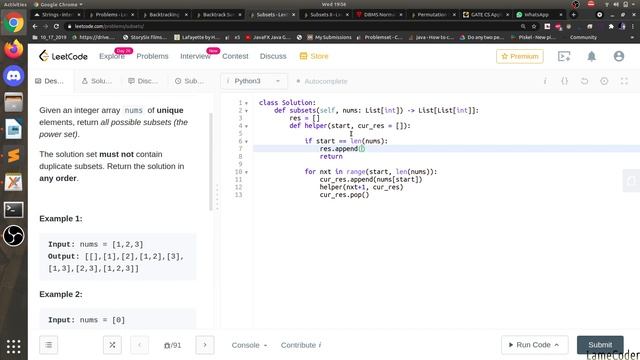
Task: Switch to the Backtracking browser tab
Action: (x=163, y=15)
